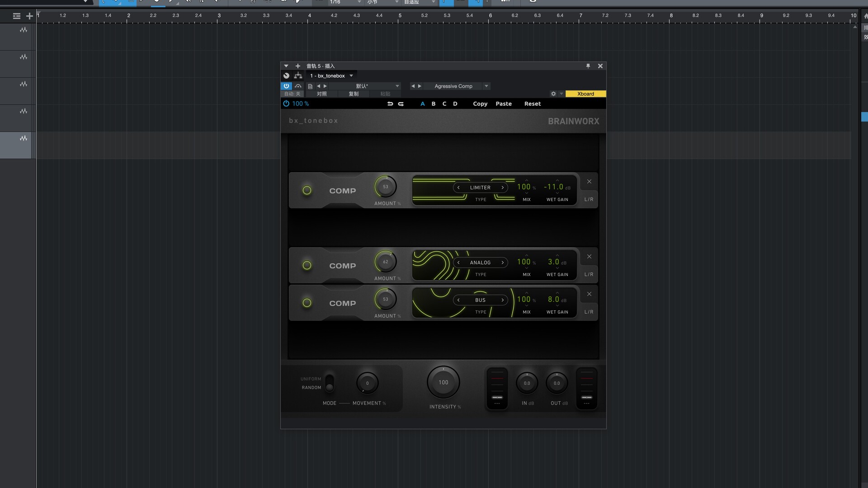Click the plugin undo arrow icon
Viewport: 868px width, 488px height.
[390, 104]
